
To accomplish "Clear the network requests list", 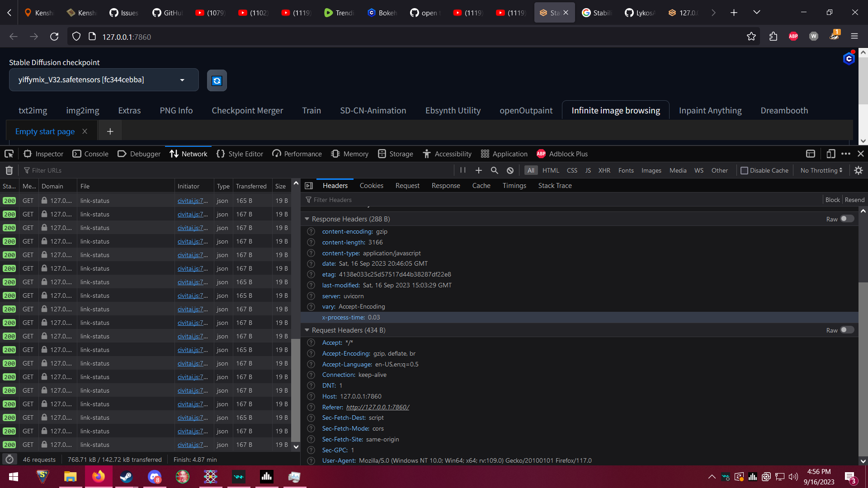I will tap(9, 170).
